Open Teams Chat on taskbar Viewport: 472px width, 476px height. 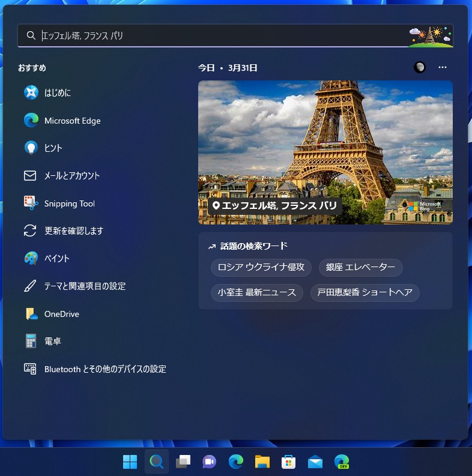tap(209, 462)
